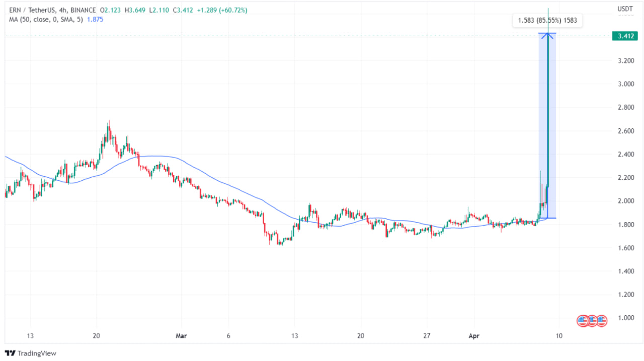The image size is (644, 361).
Task: Click the blue measurement arrow head
Action: [x=547, y=35]
